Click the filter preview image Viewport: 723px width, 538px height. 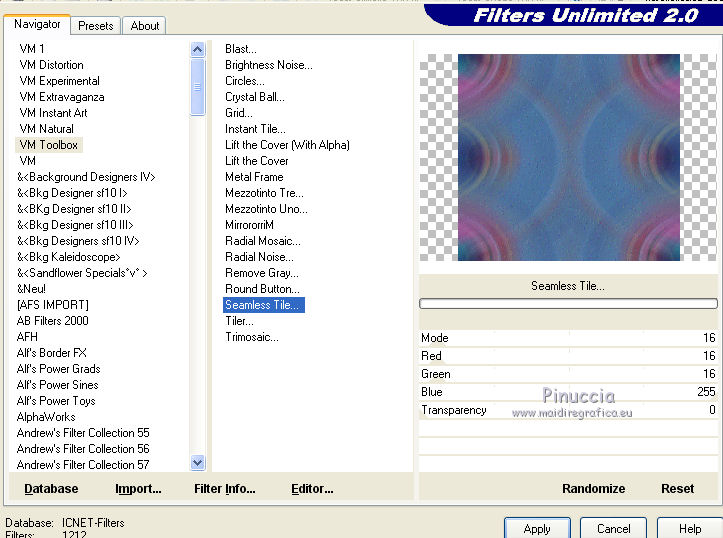pyautogui.click(x=569, y=157)
